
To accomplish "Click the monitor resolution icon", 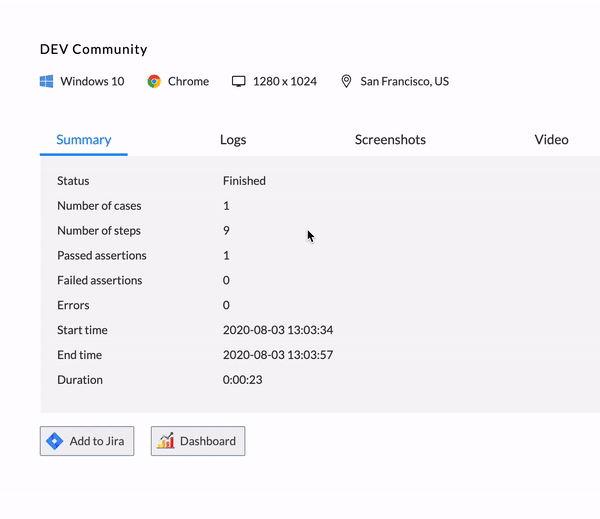I will 239,81.
